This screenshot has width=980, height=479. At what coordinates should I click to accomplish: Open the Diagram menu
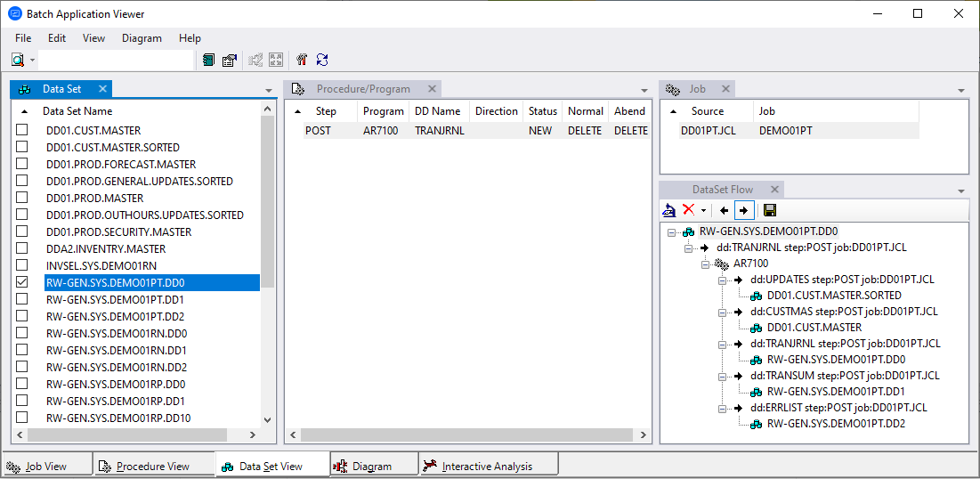pyautogui.click(x=142, y=38)
